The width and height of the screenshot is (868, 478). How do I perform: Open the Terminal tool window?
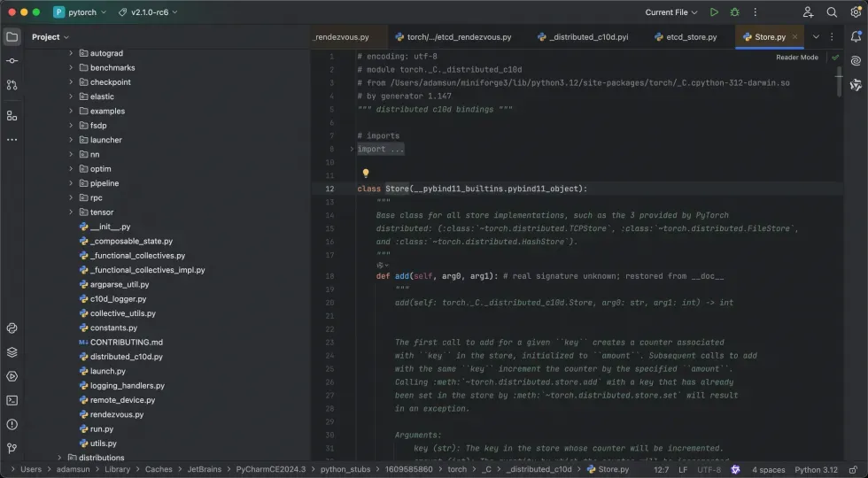(12, 400)
